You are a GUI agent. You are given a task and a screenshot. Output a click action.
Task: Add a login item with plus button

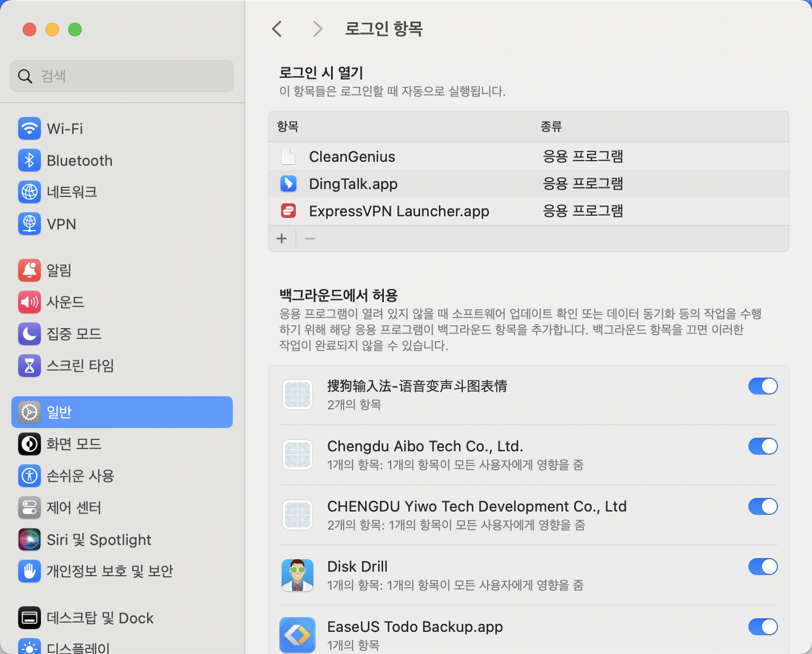(x=282, y=238)
